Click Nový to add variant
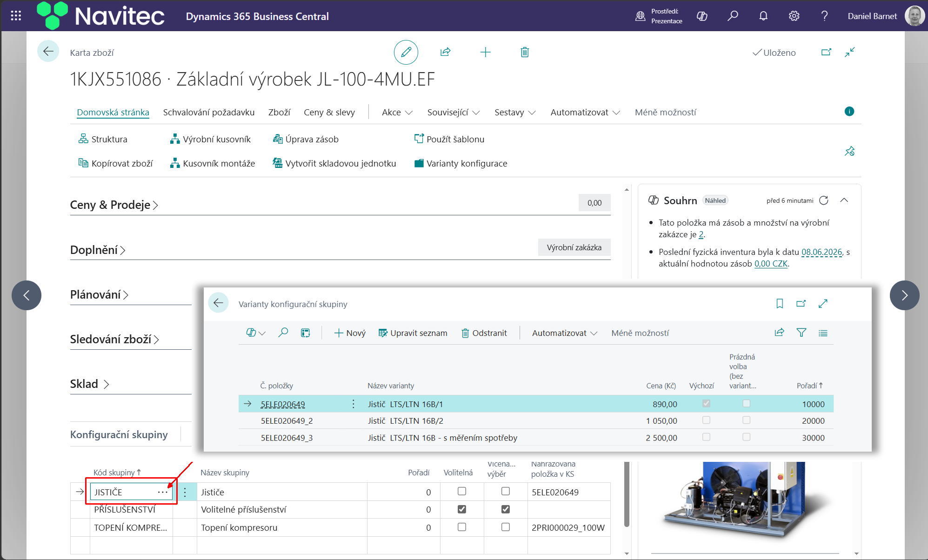This screenshot has height=560, width=928. coord(350,333)
